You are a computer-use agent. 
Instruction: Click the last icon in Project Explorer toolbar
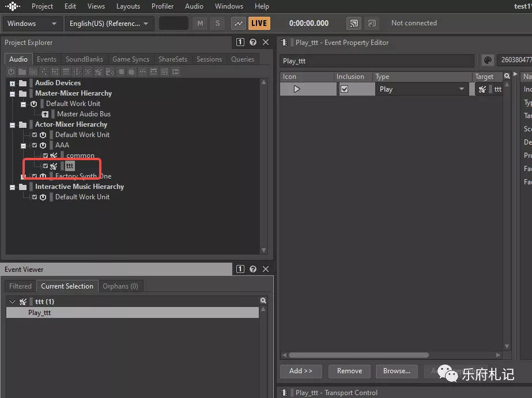coord(175,71)
